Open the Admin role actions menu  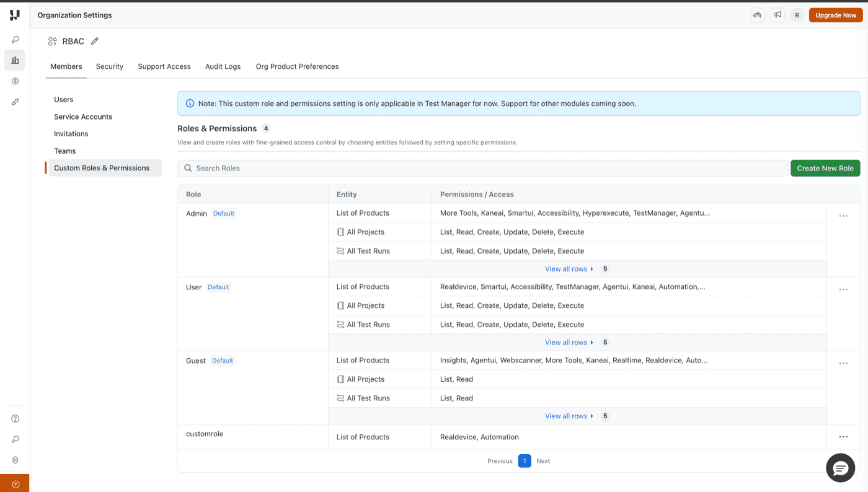pos(843,216)
